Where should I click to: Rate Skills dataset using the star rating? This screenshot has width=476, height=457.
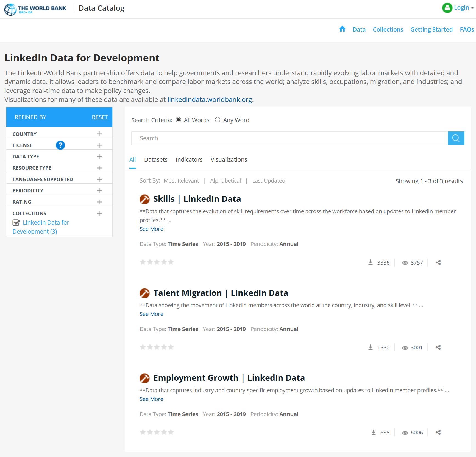click(x=157, y=262)
